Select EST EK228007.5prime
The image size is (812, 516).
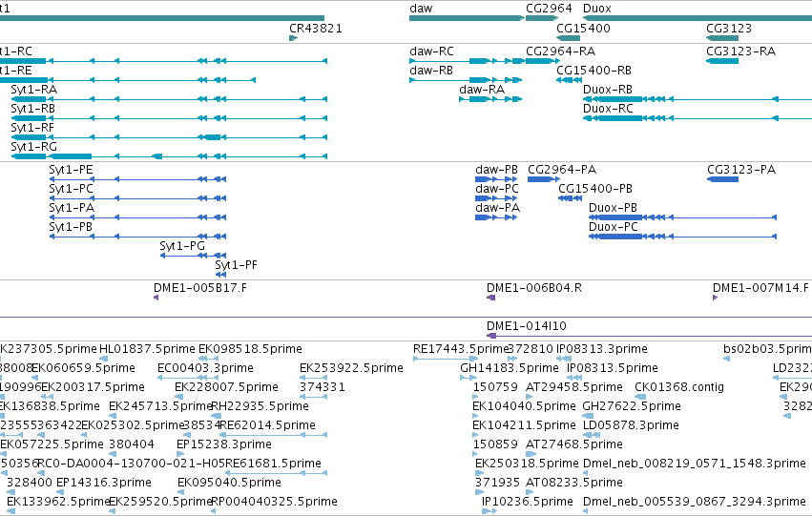(226, 387)
